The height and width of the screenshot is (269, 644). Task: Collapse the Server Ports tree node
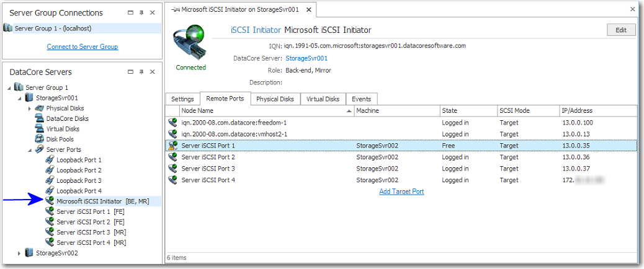(x=30, y=149)
